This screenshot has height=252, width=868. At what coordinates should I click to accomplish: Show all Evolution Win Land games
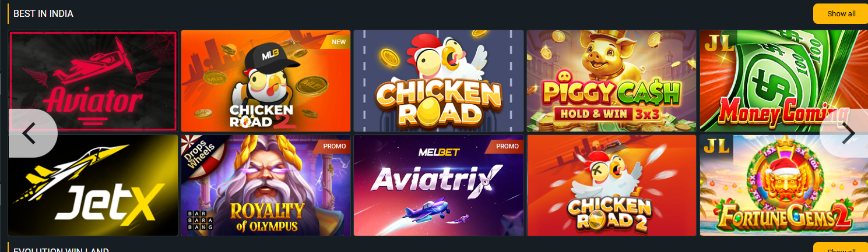point(841,248)
